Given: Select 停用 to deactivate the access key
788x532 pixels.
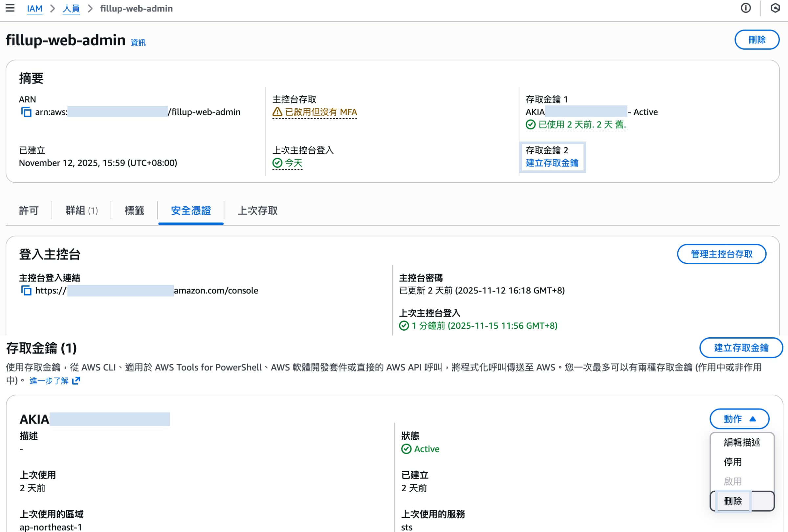Looking at the screenshot, I should click(733, 462).
